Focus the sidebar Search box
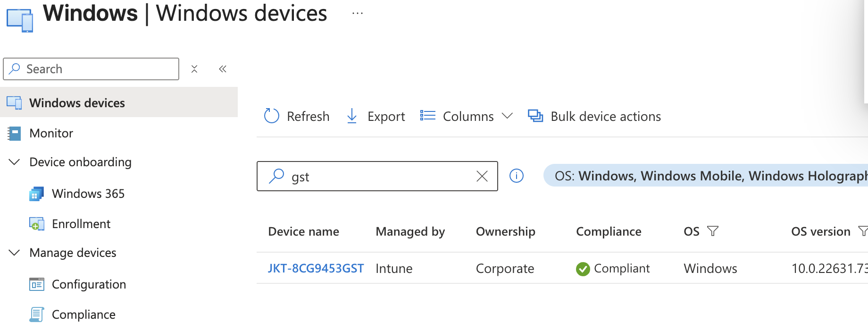The width and height of the screenshot is (868, 323). coord(91,69)
